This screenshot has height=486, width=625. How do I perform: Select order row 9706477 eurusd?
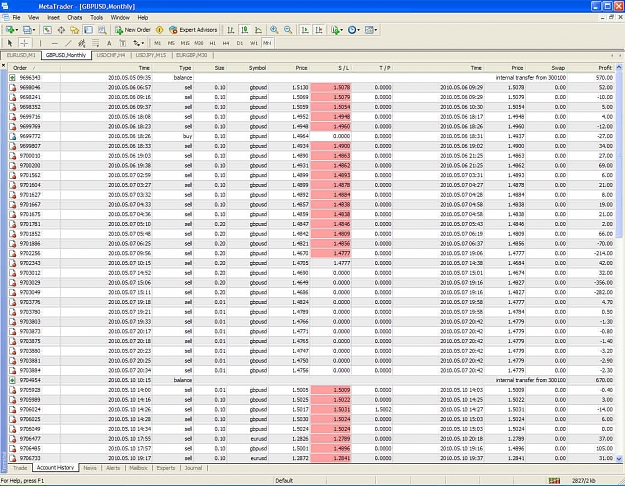click(312, 439)
